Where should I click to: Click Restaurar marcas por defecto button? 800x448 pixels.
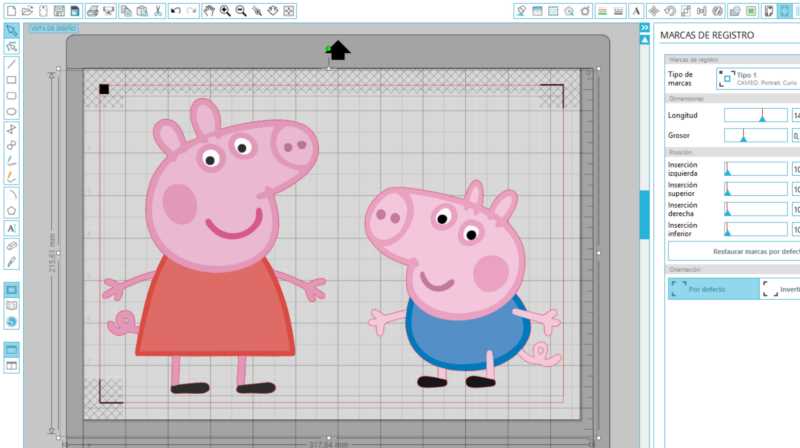pos(734,252)
